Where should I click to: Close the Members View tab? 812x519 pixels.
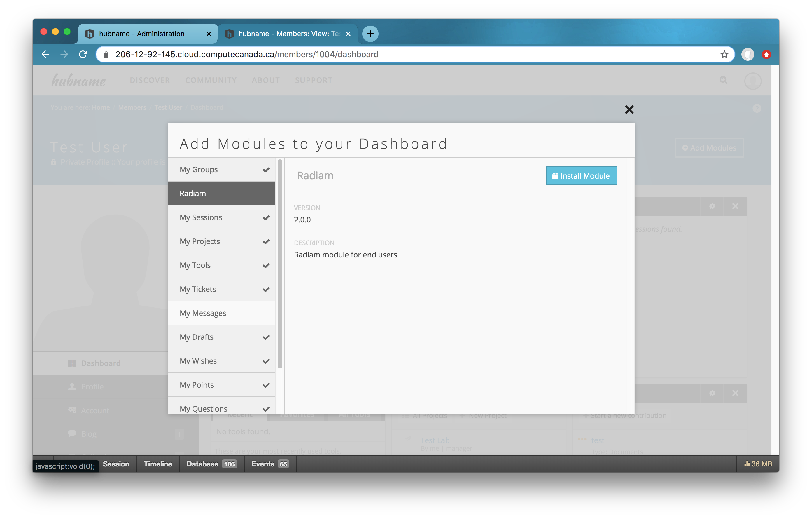pyautogui.click(x=348, y=34)
